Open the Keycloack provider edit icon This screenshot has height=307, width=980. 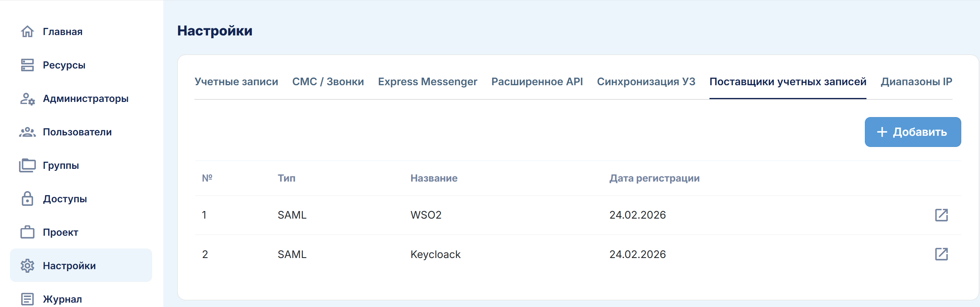[941, 254]
